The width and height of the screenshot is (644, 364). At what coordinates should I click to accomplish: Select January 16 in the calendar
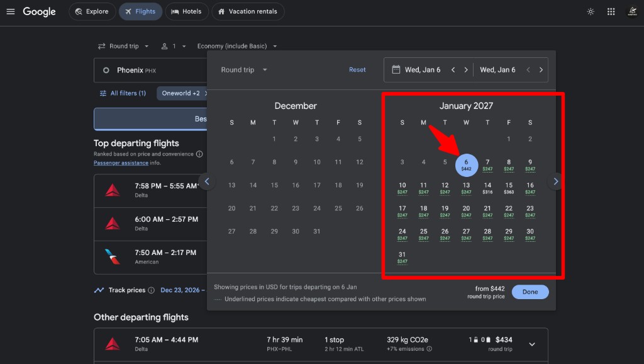click(x=530, y=188)
